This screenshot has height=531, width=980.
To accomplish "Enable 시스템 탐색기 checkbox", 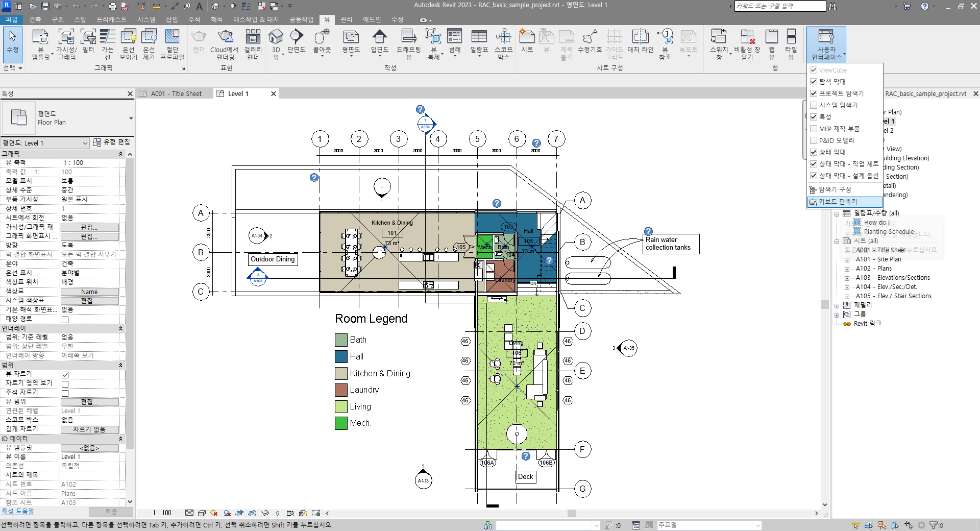I will tap(814, 105).
